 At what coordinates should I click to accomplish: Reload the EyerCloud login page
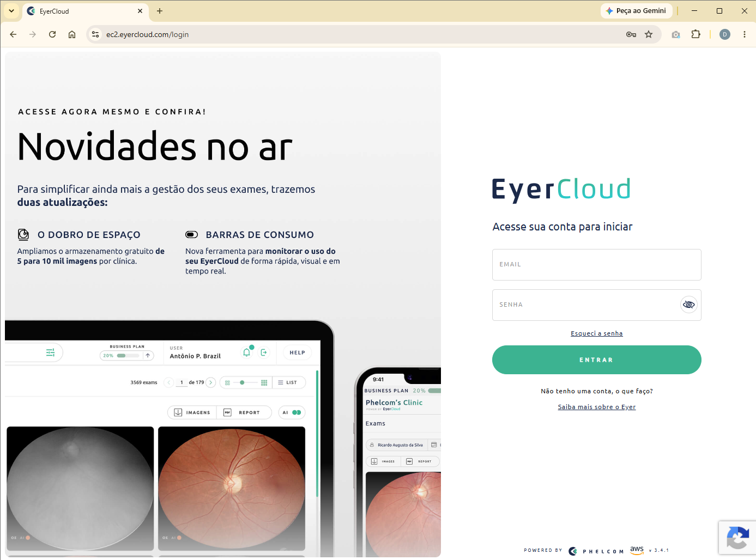click(52, 34)
